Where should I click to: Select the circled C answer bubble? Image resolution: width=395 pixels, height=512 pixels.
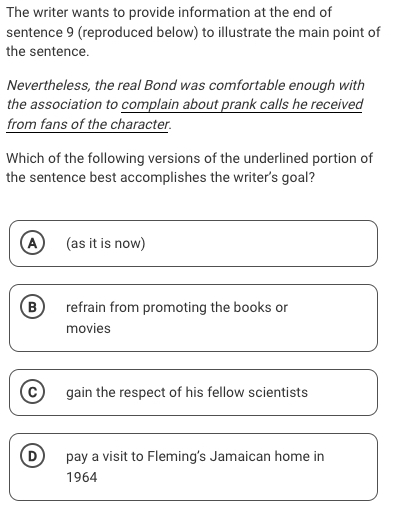[32, 392]
